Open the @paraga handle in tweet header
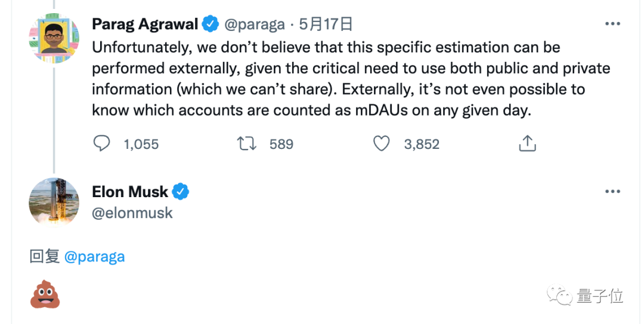 coord(255,24)
